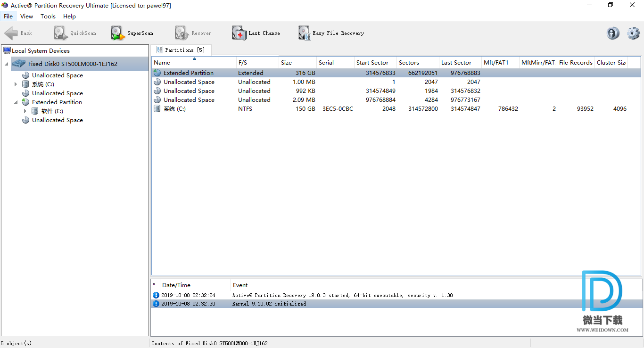Expand the 系统 (C:) tree node

point(16,84)
